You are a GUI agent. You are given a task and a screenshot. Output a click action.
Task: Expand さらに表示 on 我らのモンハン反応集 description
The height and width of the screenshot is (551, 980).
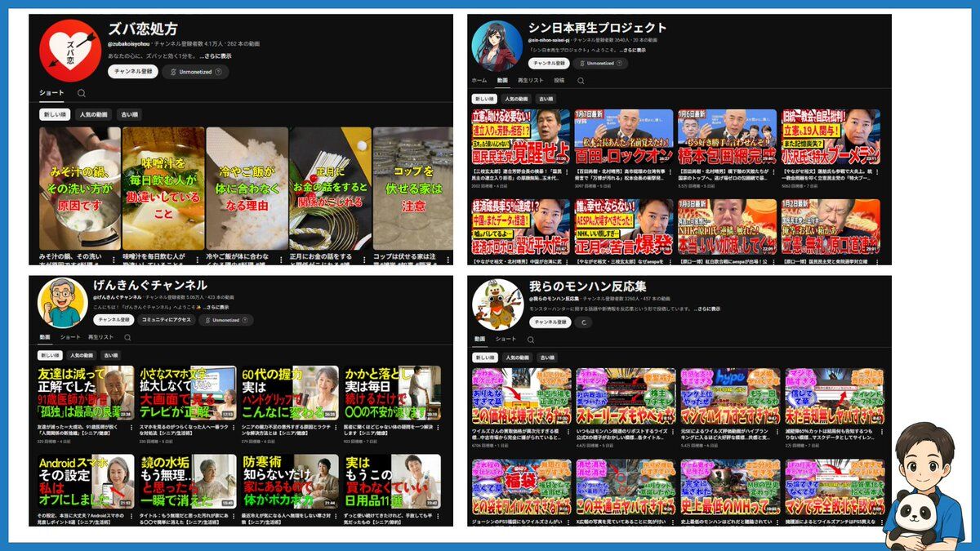point(706,309)
